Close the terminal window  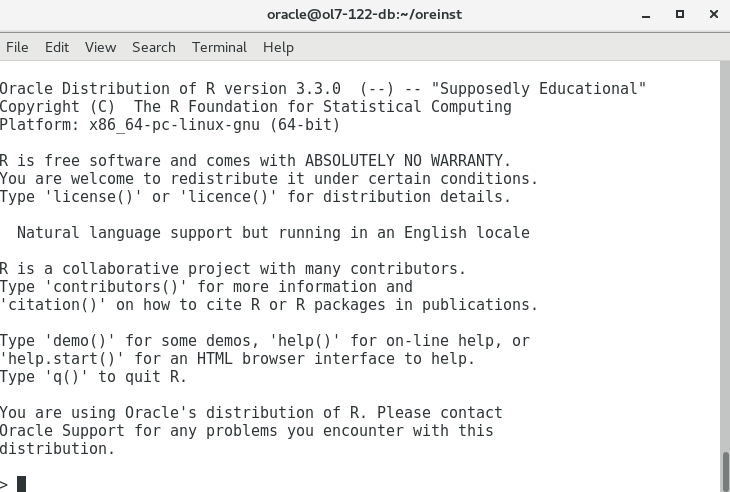[x=714, y=14]
